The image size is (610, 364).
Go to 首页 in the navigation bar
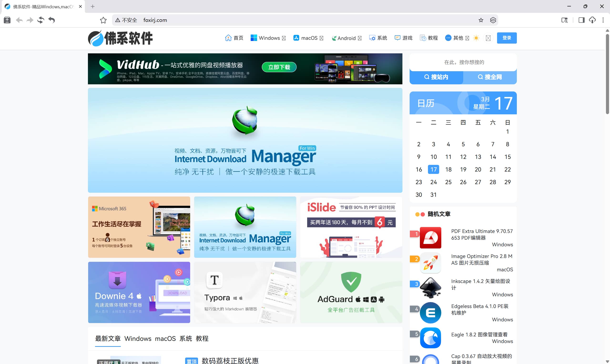[x=234, y=38]
